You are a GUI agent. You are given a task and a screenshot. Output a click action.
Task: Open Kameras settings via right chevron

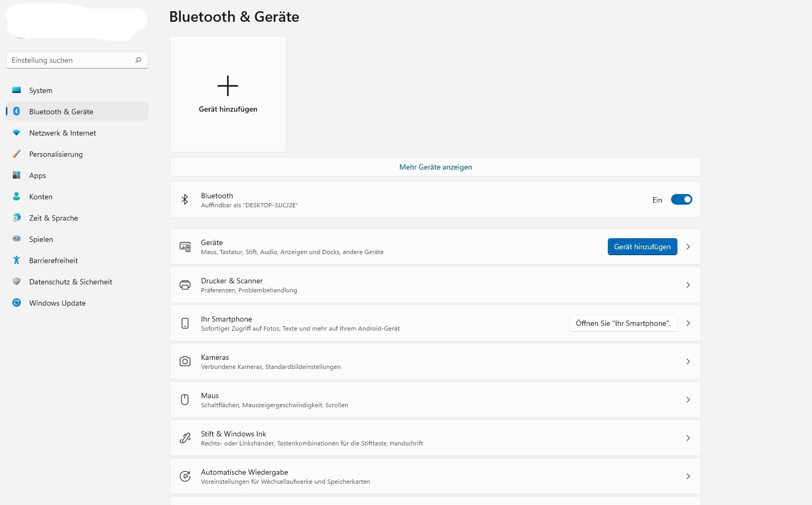(x=688, y=361)
